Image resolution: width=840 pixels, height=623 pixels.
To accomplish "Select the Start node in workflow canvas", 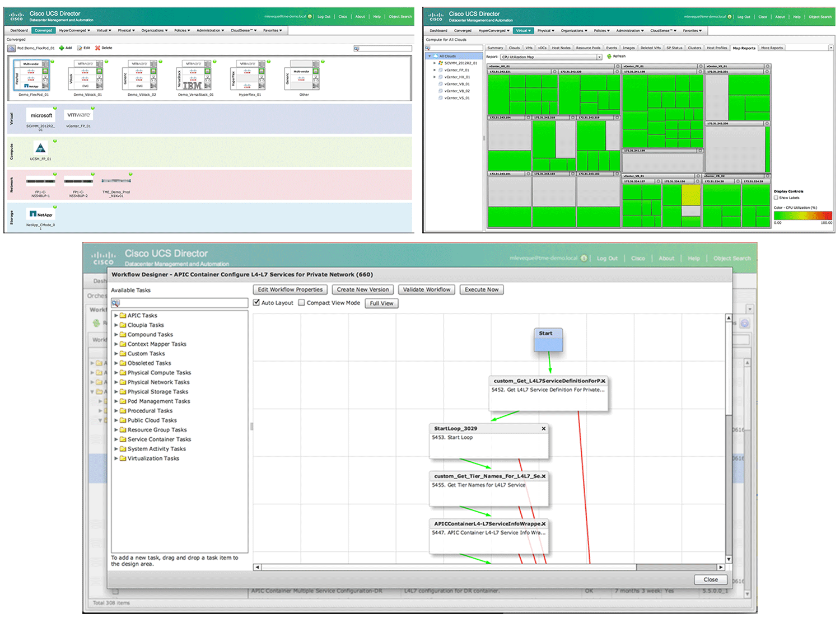I will [548, 340].
